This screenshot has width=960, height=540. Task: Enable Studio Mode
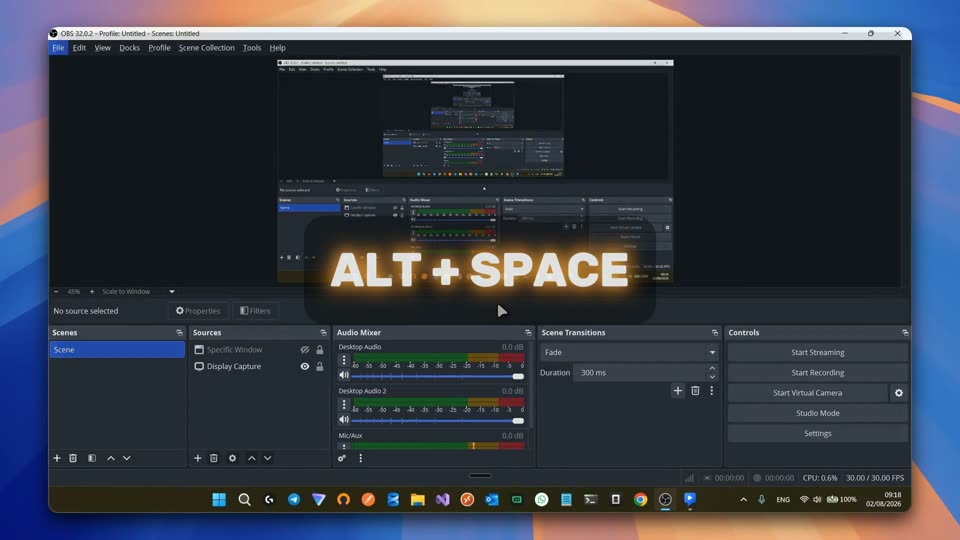[817, 413]
